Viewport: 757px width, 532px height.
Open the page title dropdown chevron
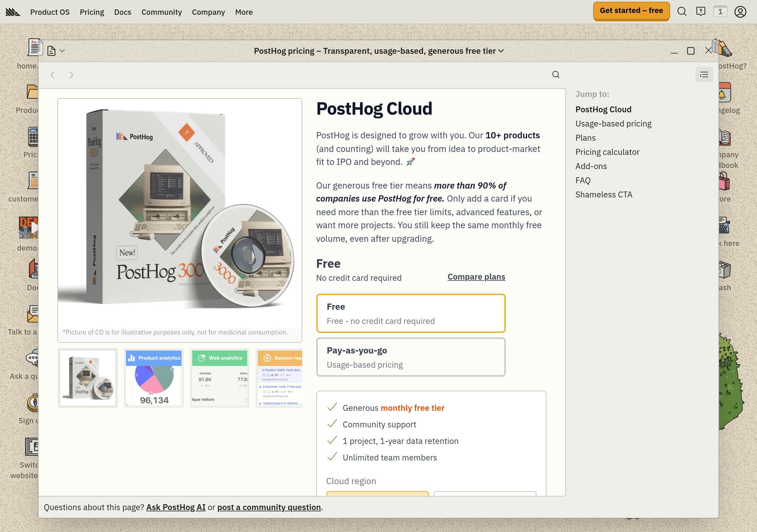pos(501,51)
